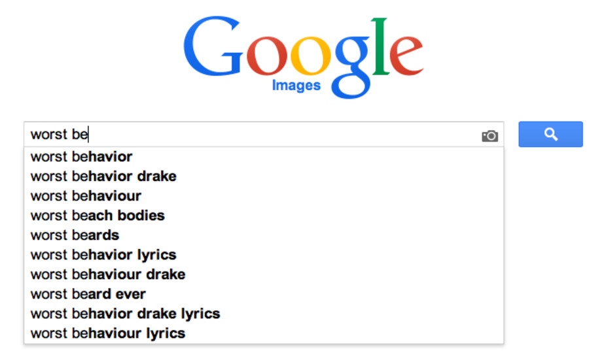This screenshot has height=364, width=602.
Task: Pick the worst beards suggestion
Action: 264,235
